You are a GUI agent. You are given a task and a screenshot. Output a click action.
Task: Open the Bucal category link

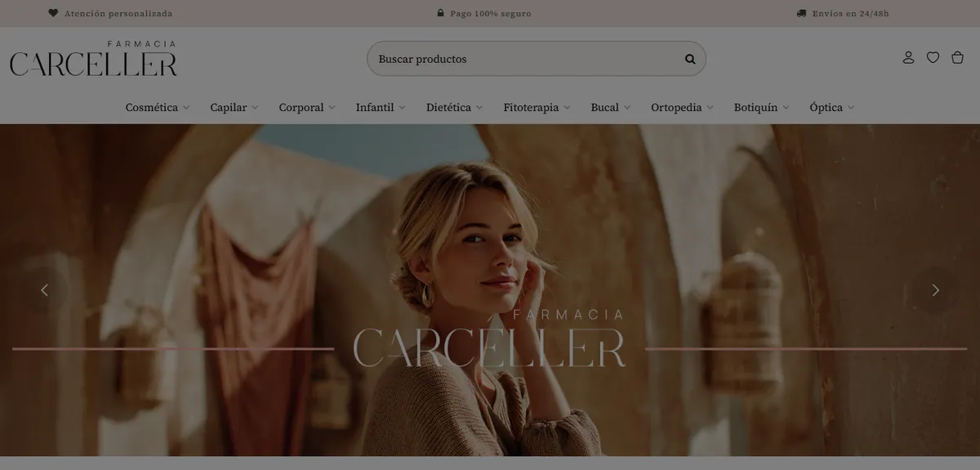pyautogui.click(x=604, y=107)
